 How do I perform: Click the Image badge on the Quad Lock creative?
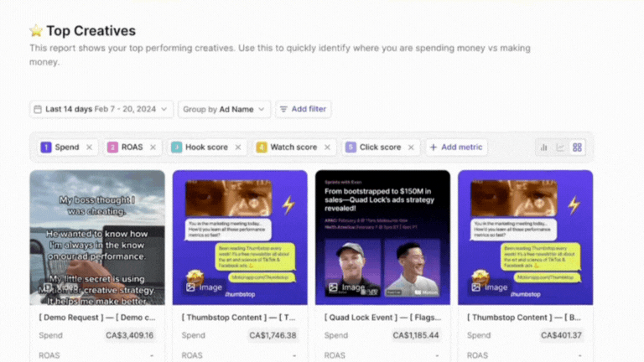tap(347, 287)
